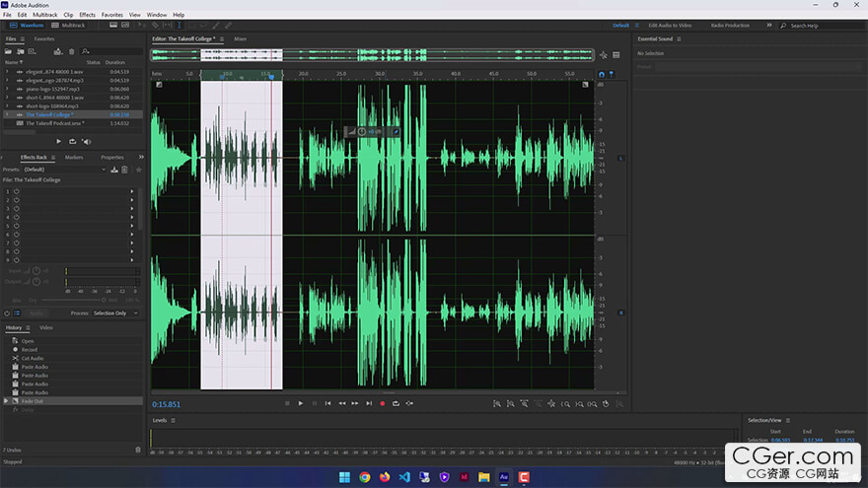Click the red Record button
868x488 pixels.
pyautogui.click(x=383, y=403)
